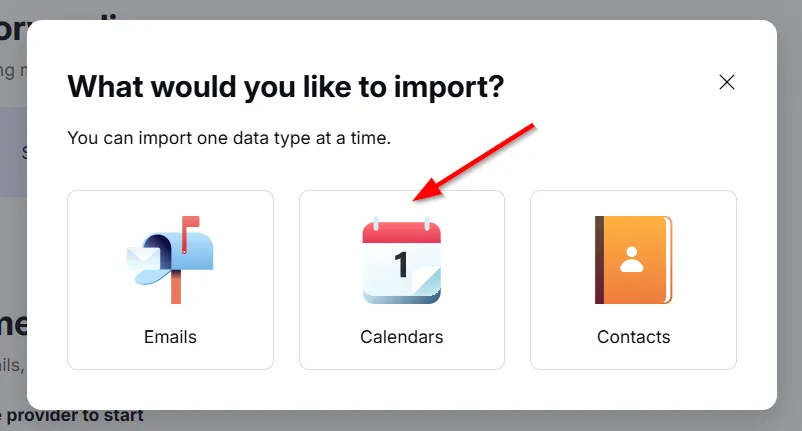This screenshot has width=802, height=431.
Task: Click the "Emails" label text
Action: 170,337
